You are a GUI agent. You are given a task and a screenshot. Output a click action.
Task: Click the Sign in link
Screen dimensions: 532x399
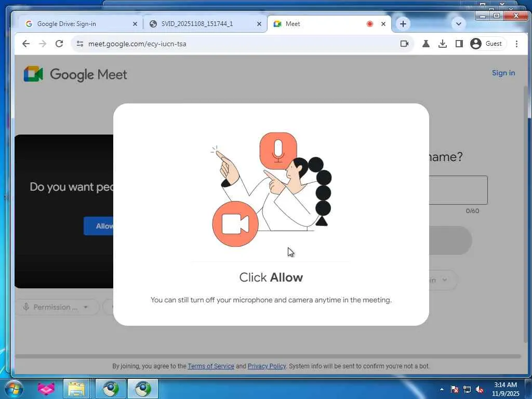click(x=503, y=73)
